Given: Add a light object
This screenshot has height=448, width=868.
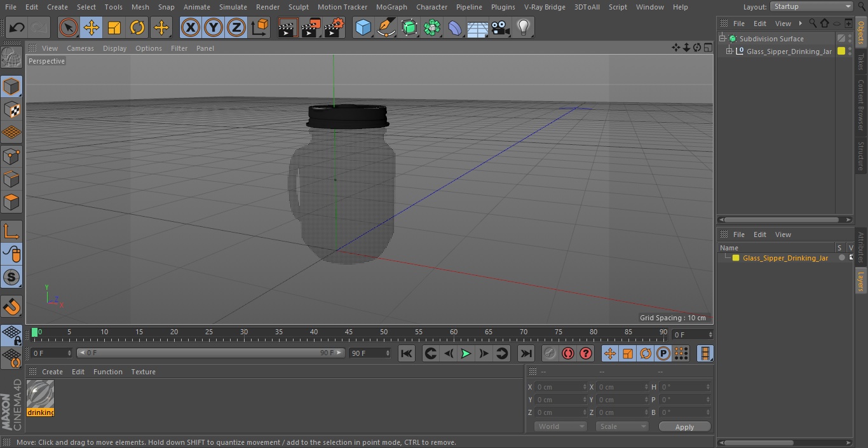Looking at the screenshot, I should click(x=524, y=27).
